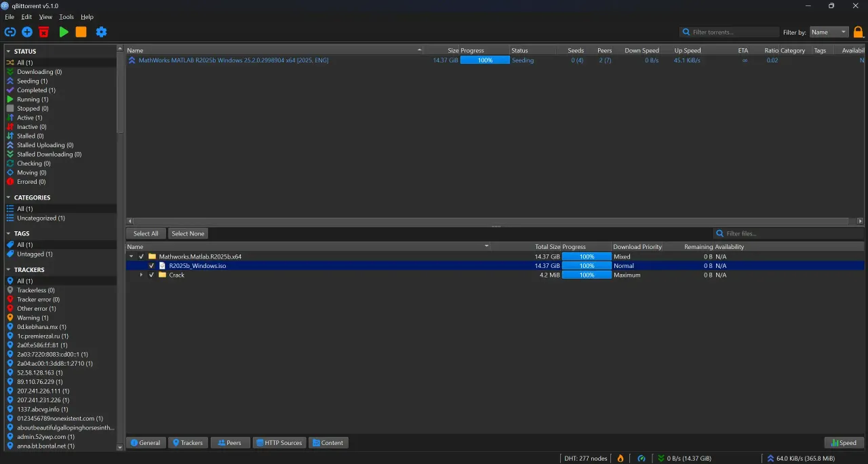The image size is (868, 464).
Task: Collapse the Mathworks.Matlab.R2025b.x64 folder tree
Action: [x=132, y=256]
